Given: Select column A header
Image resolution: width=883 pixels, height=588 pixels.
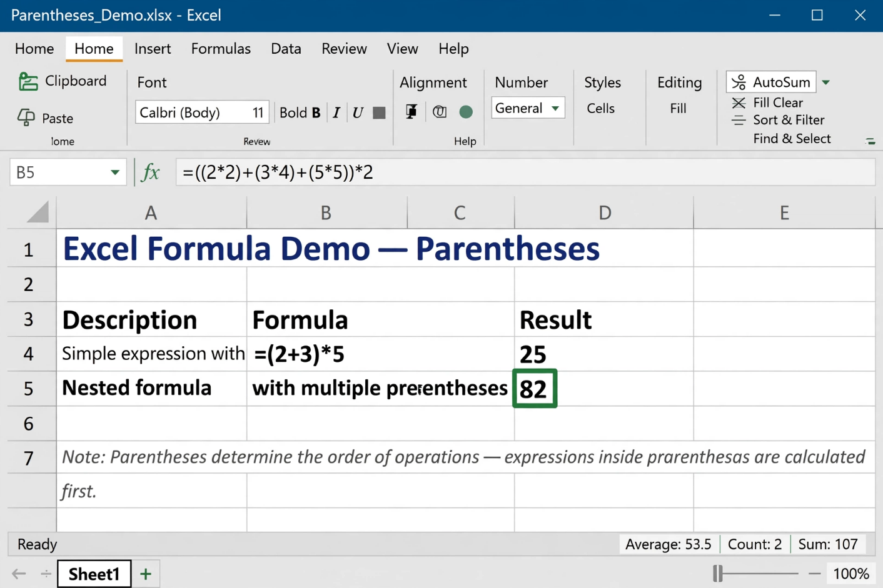Looking at the screenshot, I should (151, 212).
